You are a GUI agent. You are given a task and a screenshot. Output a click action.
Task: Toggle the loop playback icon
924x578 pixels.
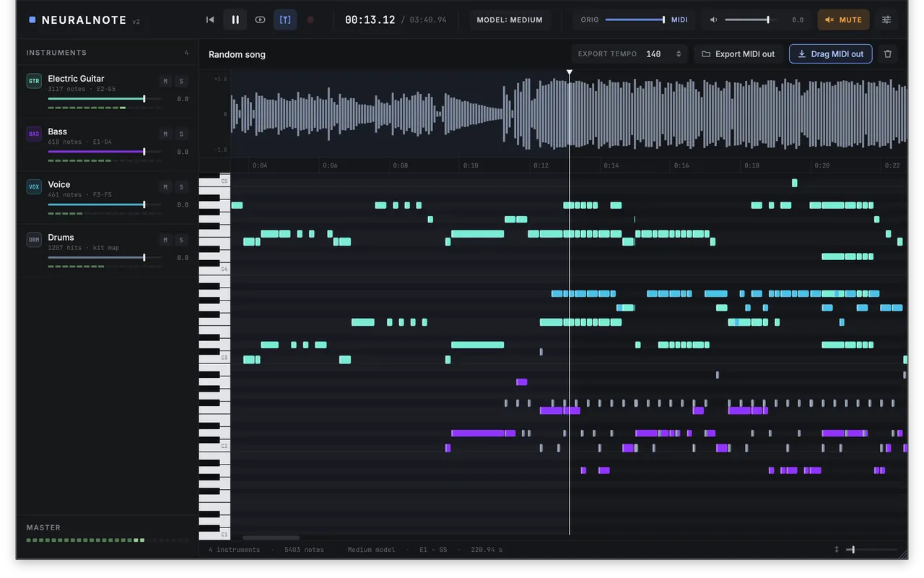(260, 20)
